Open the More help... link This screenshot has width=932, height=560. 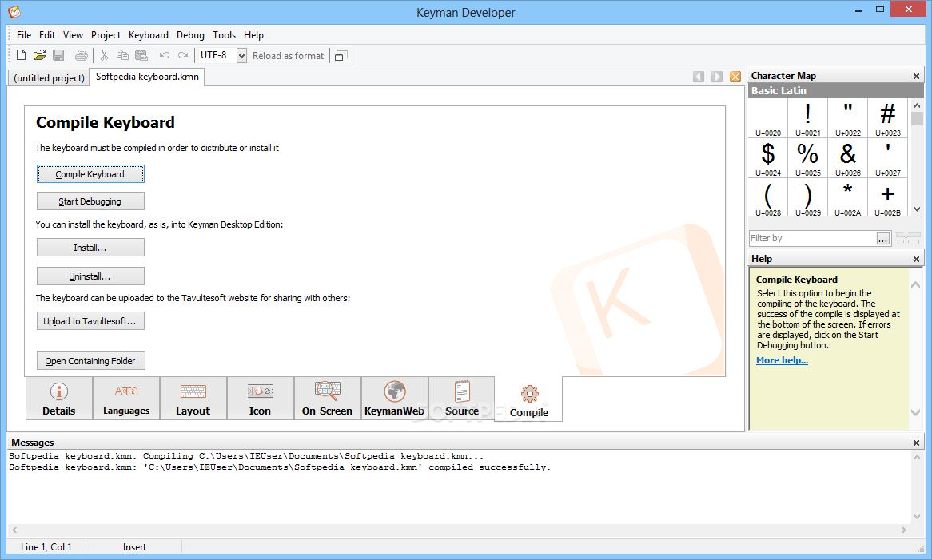782,360
